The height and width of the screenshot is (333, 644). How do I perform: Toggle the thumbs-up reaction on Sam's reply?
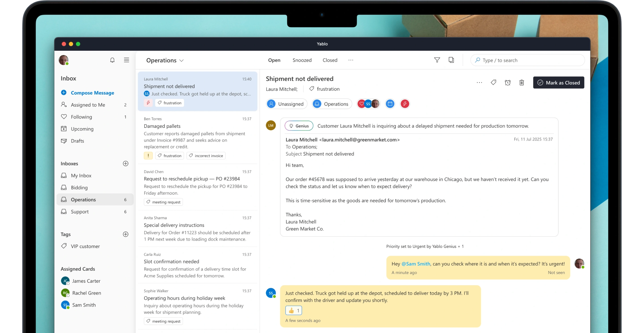(293, 310)
